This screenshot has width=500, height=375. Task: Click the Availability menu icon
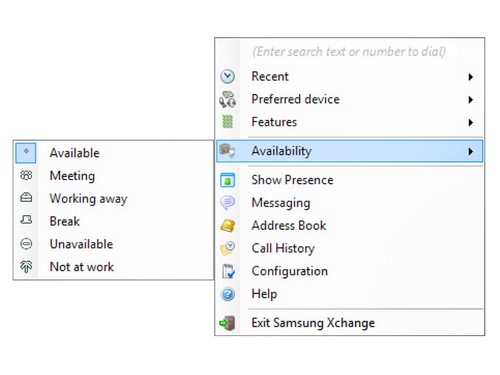coord(228,151)
